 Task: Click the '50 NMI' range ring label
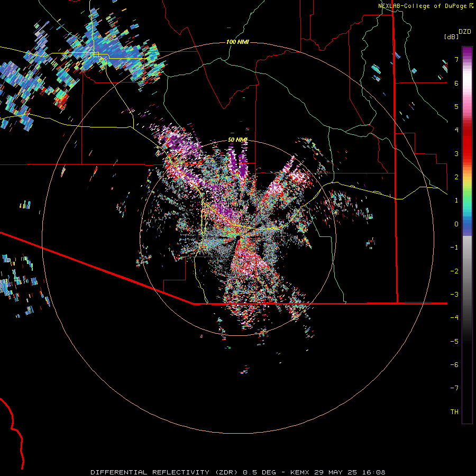tap(237, 140)
